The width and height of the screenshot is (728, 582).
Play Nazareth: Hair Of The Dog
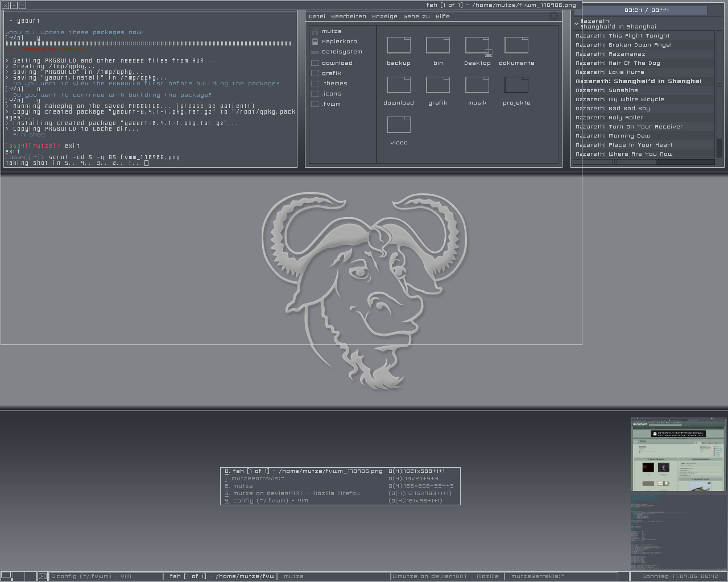[x=644, y=63]
